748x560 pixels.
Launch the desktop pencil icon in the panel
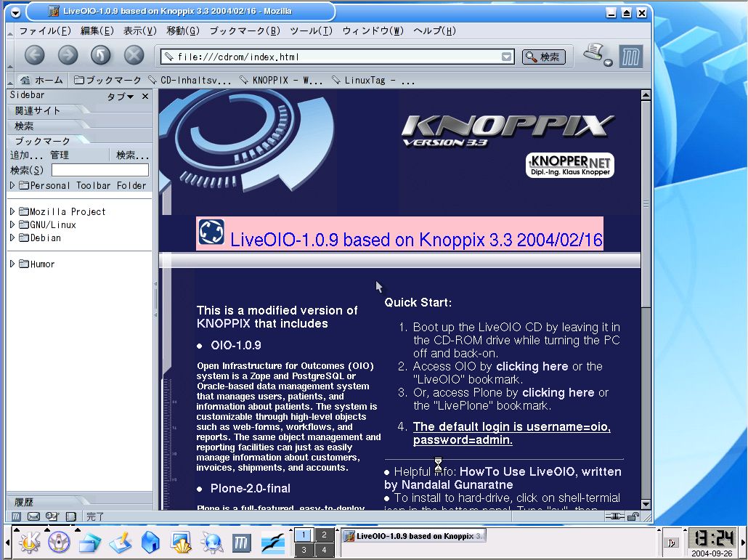click(x=121, y=543)
